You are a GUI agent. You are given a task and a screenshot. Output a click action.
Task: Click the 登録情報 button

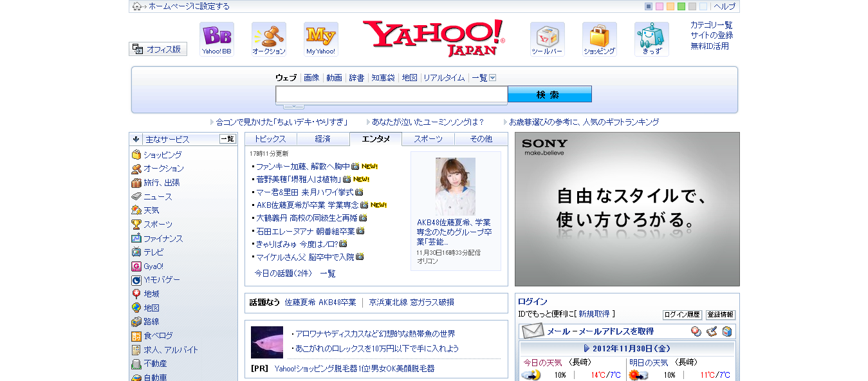[x=721, y=315]
